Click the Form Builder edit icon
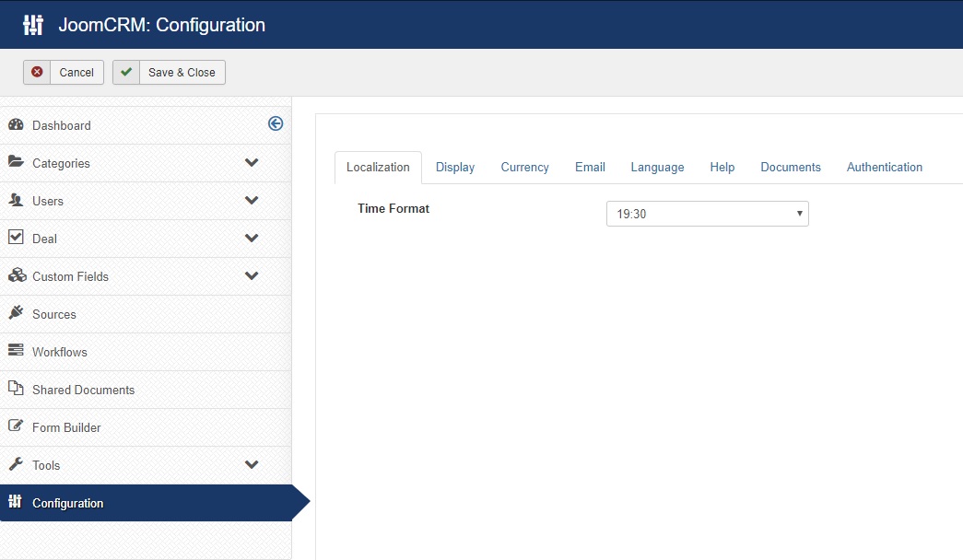 pos(16,426)
